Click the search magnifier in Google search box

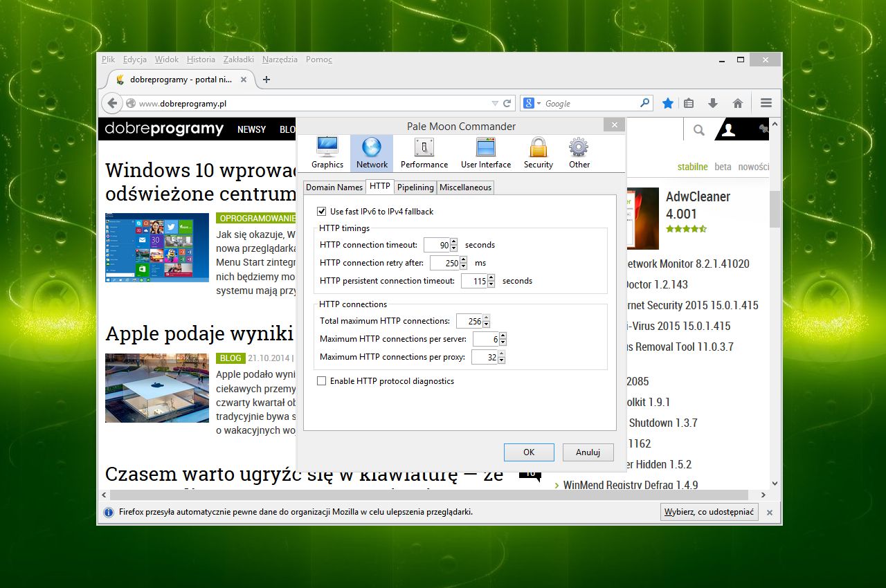pyautogui.click(x=644, y=103)
